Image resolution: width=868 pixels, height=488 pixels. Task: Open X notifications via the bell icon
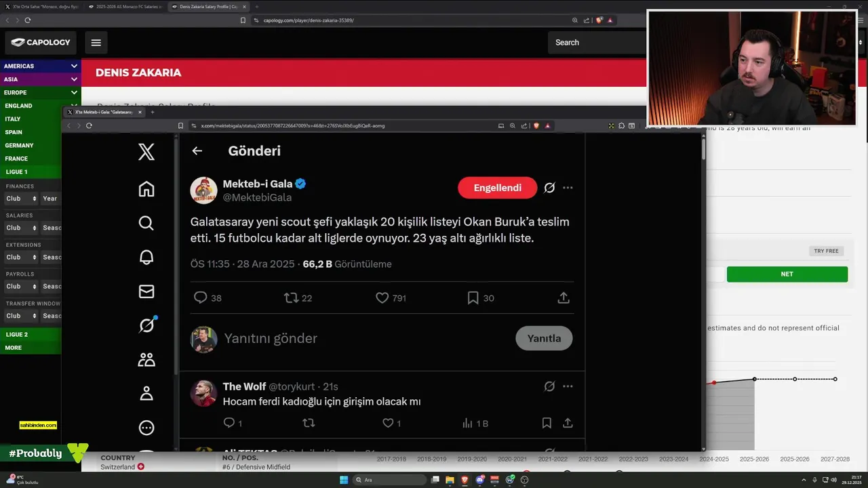pos(146,258)
